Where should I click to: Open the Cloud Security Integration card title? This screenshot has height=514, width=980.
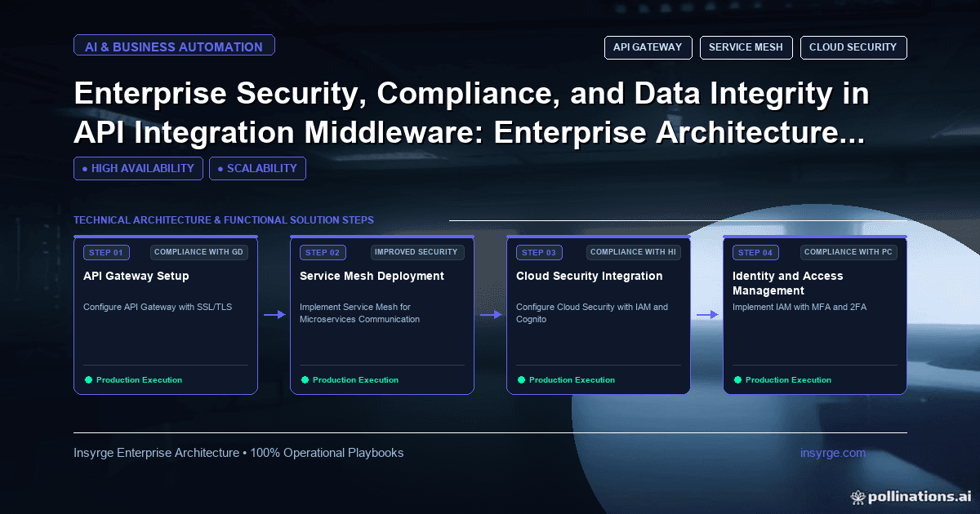pos(590,276)
